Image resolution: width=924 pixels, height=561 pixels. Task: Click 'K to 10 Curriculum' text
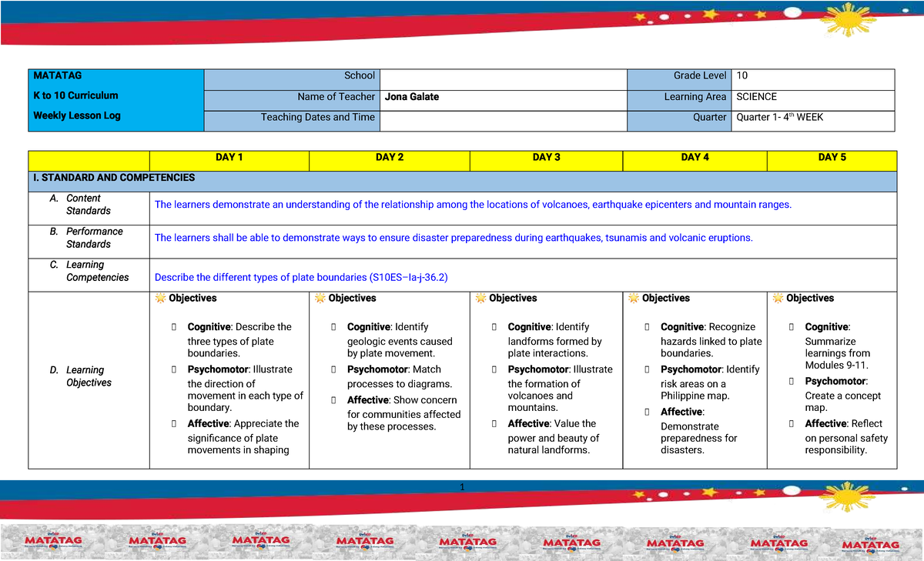pyautogui.click(x=75, y=95)
